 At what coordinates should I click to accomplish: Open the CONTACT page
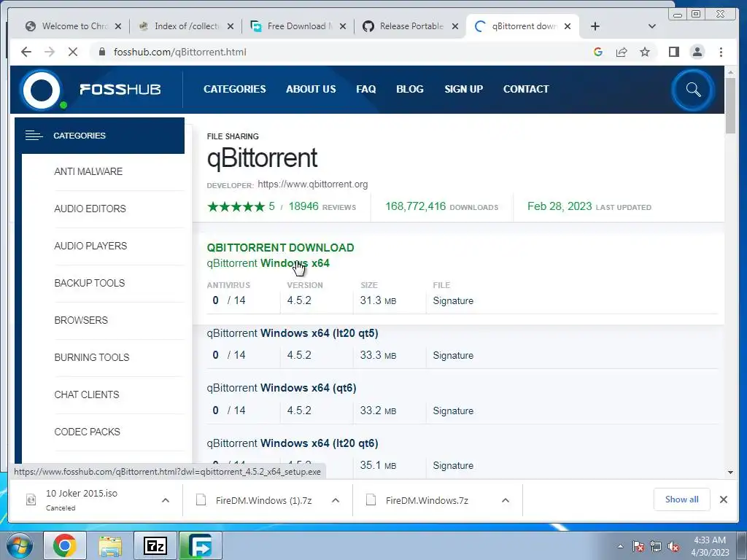(526, 89)
